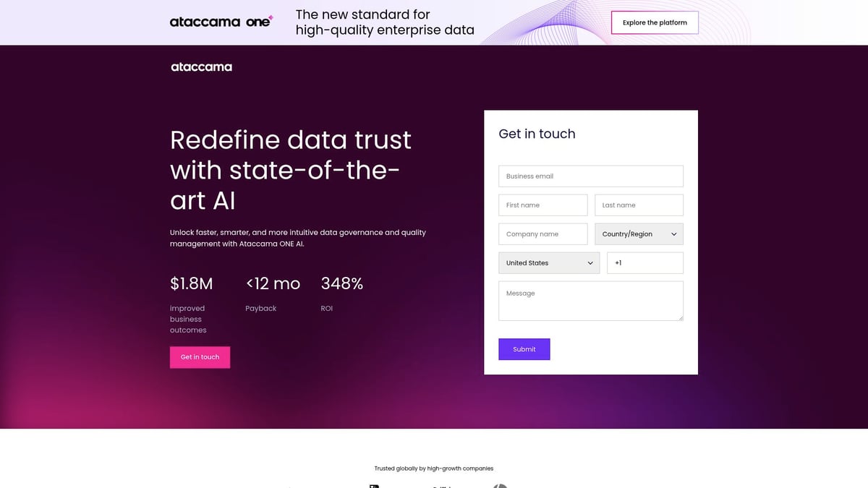Click the middle partner logo near the bottom
This screenshot has height=488, width=868.
pos(441,486)
